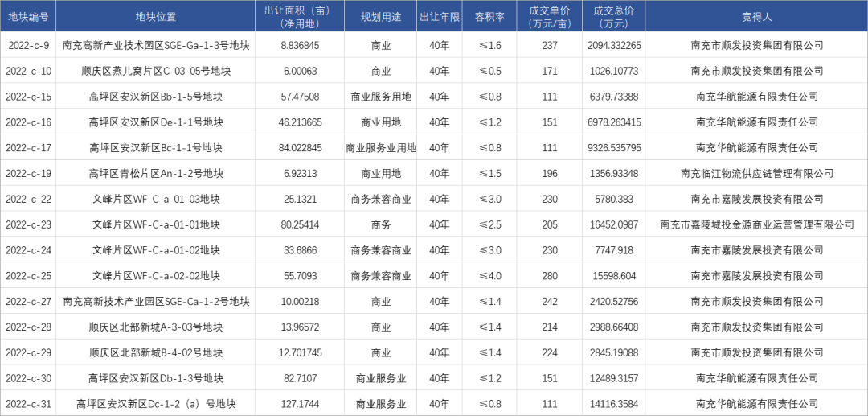
Task: Select the 地块编号 column header
Action: [28, 17]
